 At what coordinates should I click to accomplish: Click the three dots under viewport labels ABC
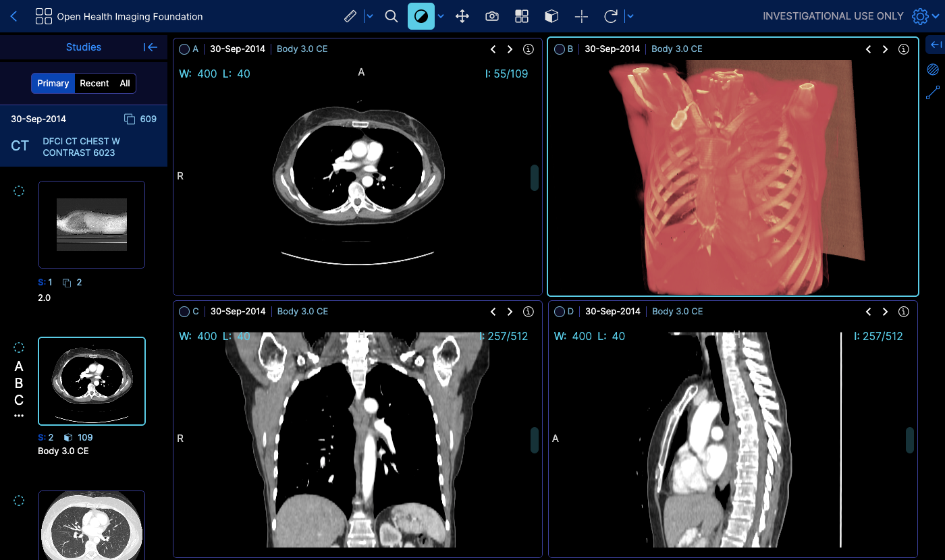[x=19, y=416]
